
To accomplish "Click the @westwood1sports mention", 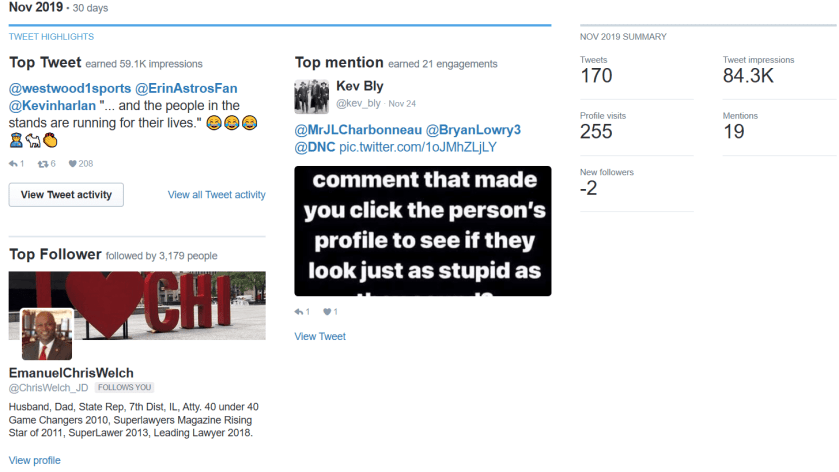I will click(70, 88).
